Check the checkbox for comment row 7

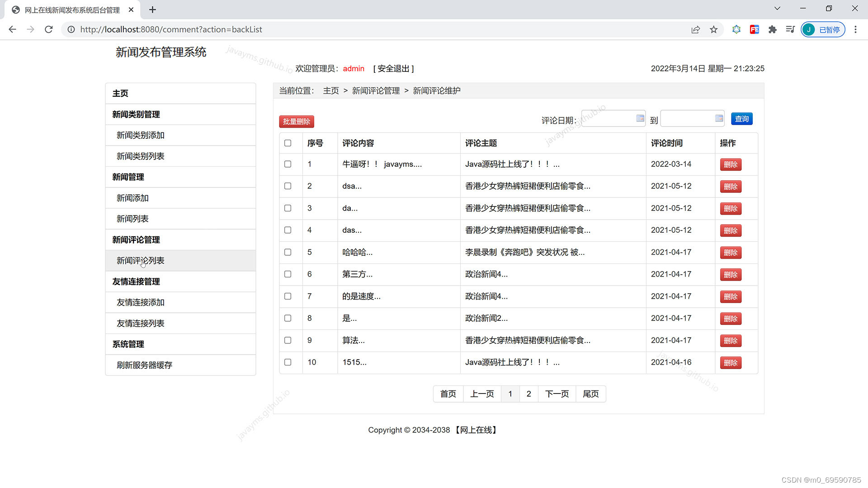coord(288,296)
